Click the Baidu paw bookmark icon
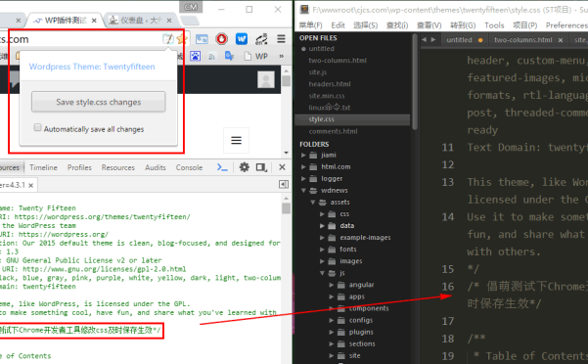588x364 pixels. (195, 56)
